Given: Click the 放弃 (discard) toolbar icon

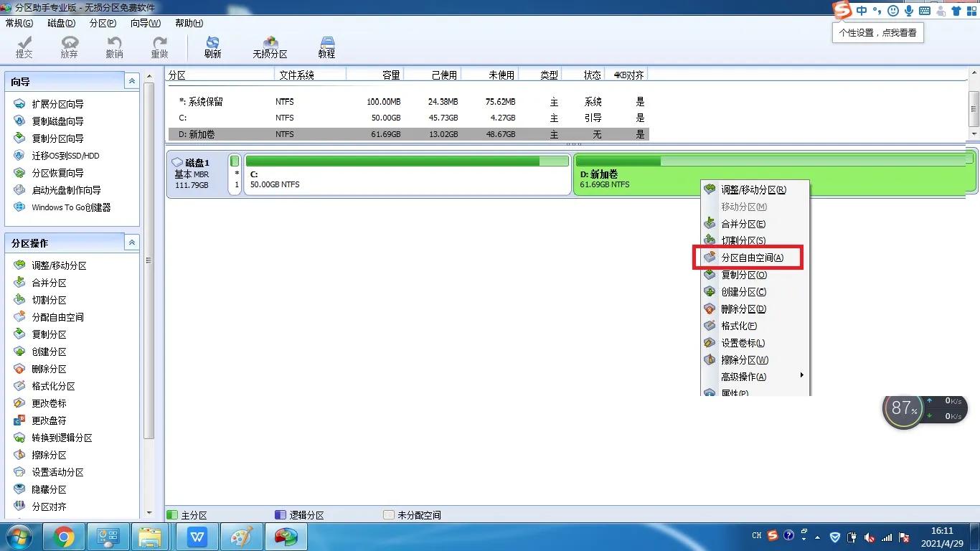Looking at the screenshot, I should (69, 47).
